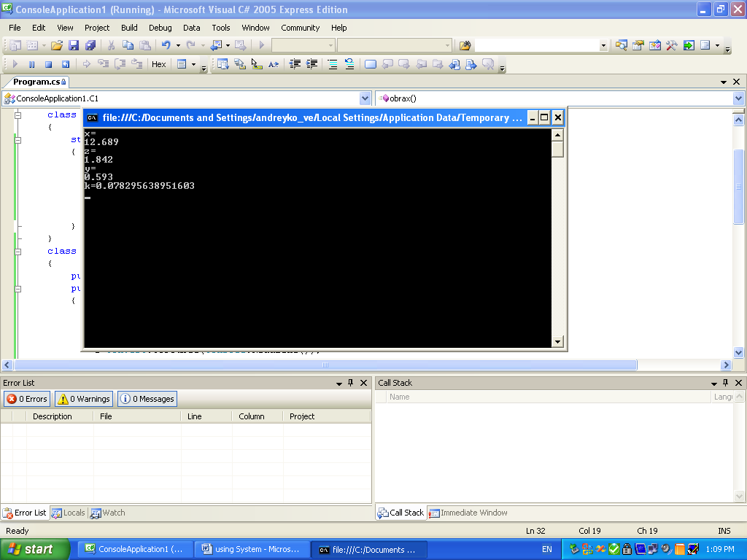
Task: Open the Start Page icon
Action: [689, 45]
